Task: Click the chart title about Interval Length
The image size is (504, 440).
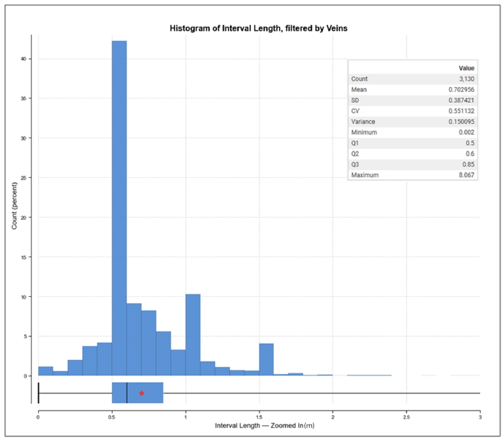Action: [259, 28]
